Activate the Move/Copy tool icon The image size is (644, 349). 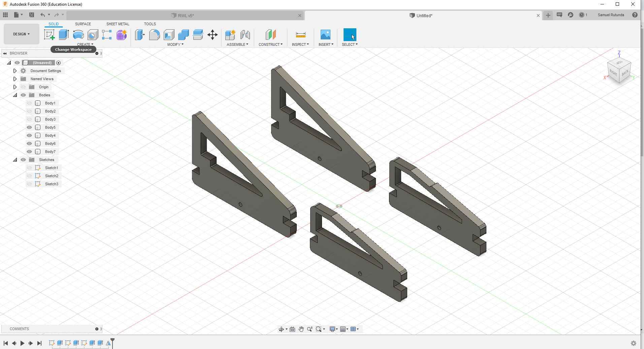coord(213,35)
